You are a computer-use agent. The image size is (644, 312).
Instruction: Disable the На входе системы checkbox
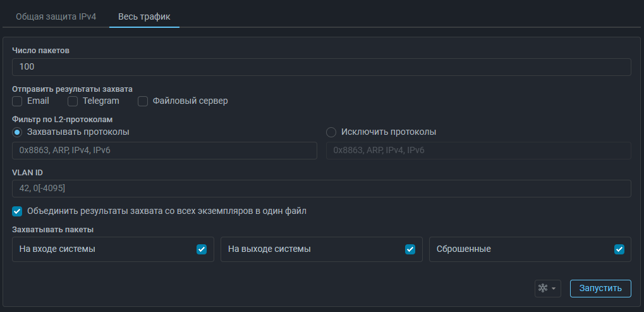point(202,249)
